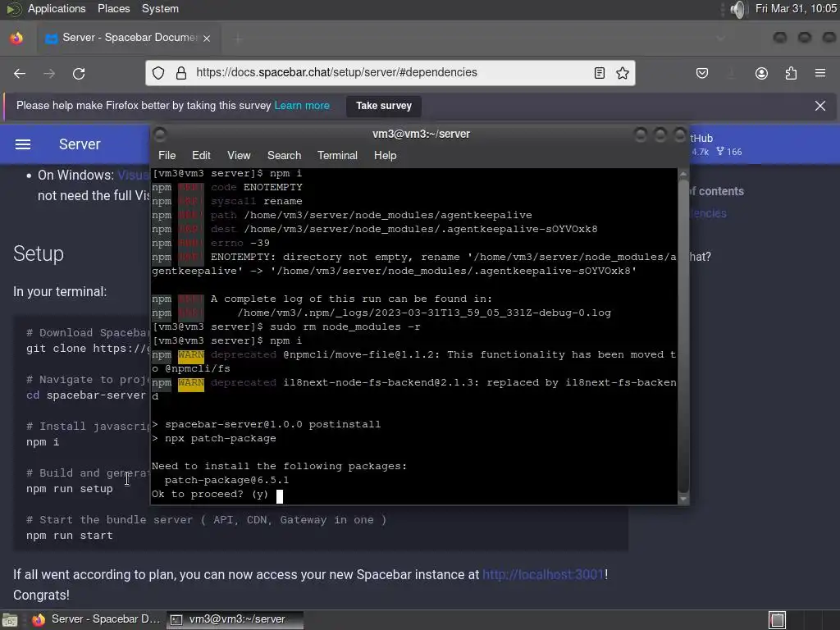The width and height of the screenshot is (840, 630).
Task: Open the http://localhost:3001 link
Action: 543,574
